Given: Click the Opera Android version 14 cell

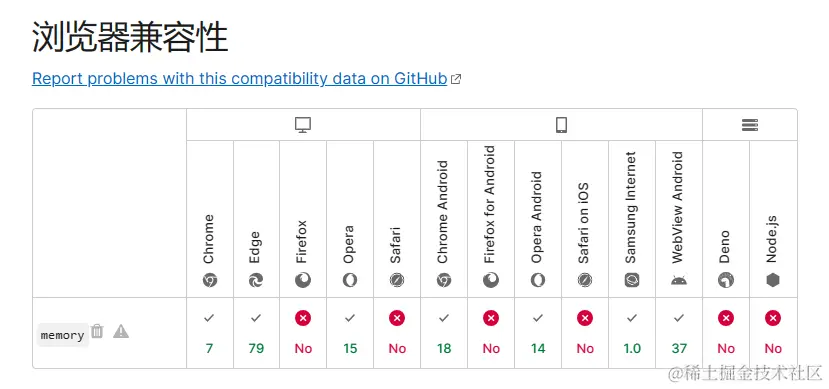Looking at the screenshot, I should [x=538, y=333].
